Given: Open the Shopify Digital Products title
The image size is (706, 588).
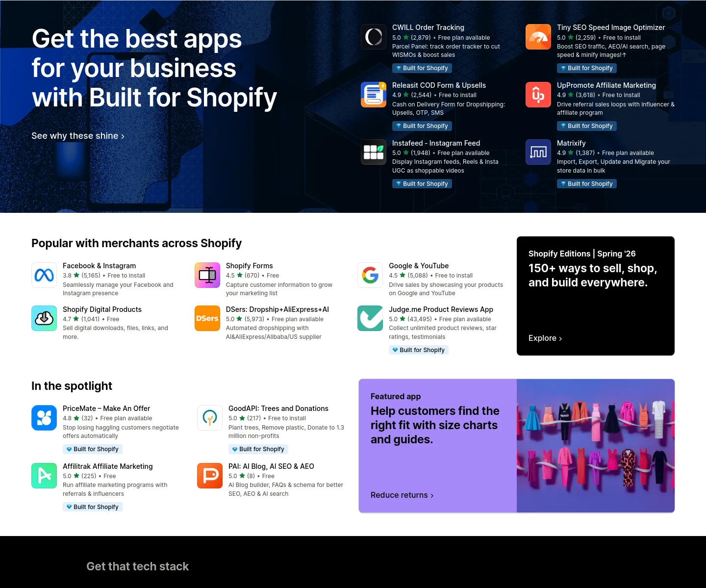Looking at the screenshot, I should (x=102, y=309).
